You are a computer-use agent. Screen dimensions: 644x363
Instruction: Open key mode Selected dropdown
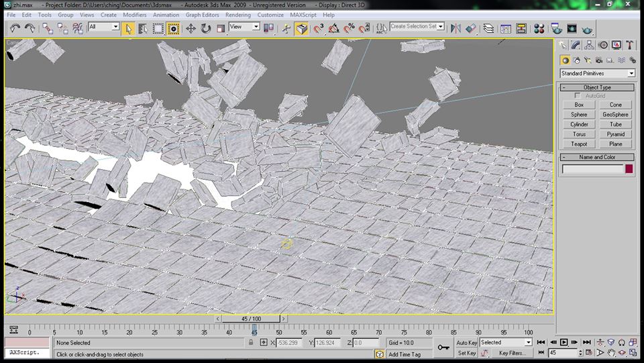(x=506, y=342)
